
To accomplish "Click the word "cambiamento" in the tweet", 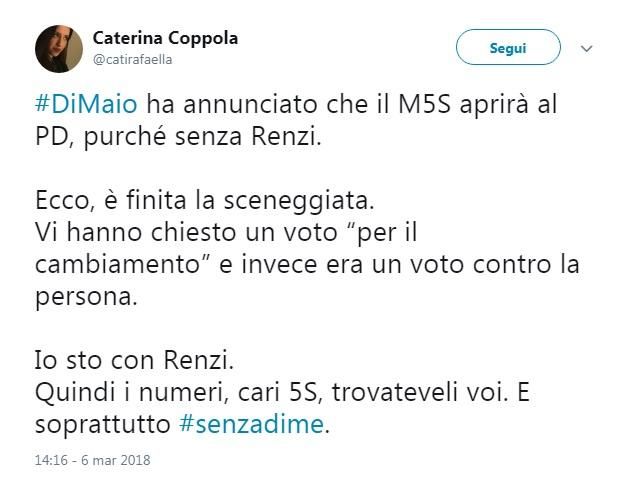I will pos(119,264).
